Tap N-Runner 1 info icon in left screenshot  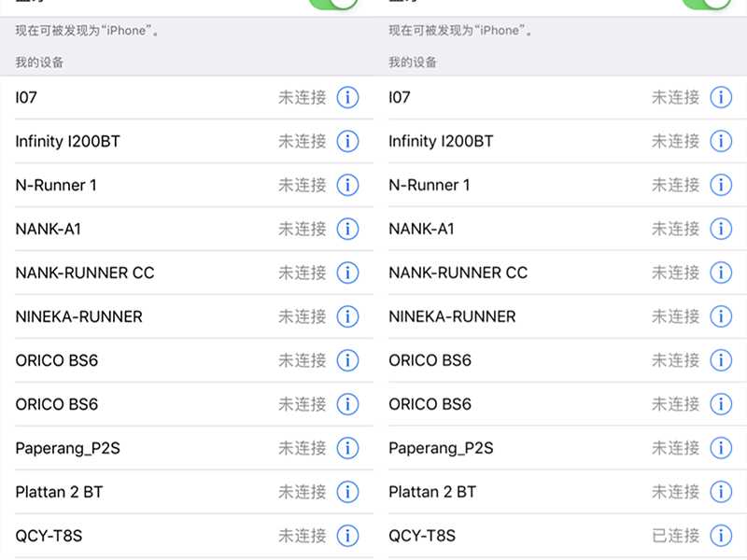tap(347, 185)
